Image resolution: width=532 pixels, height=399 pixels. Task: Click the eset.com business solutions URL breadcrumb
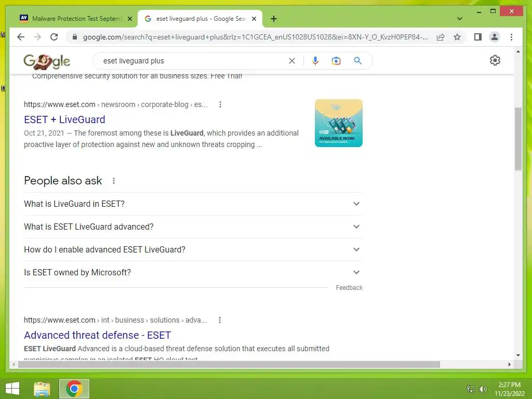point(115,320)
